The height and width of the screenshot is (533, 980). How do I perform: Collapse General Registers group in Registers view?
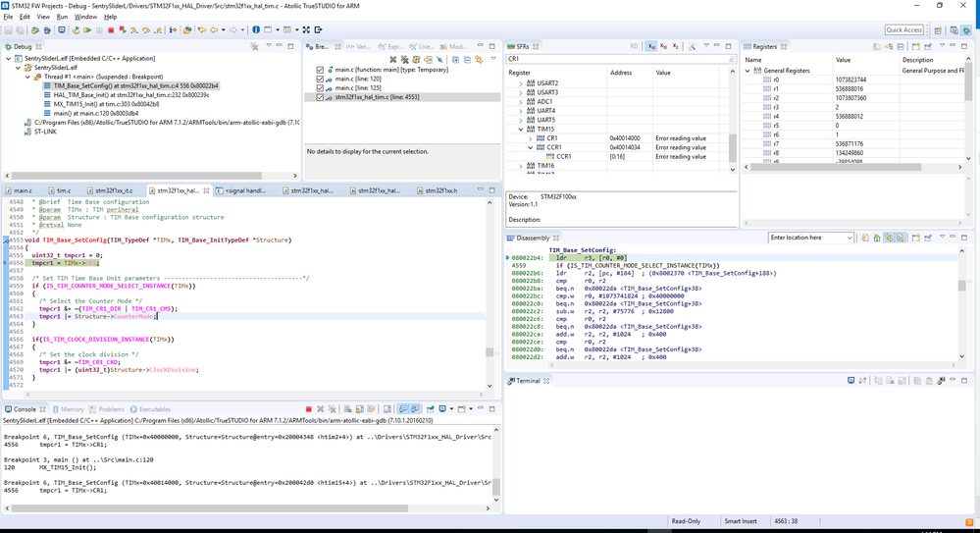748,71
